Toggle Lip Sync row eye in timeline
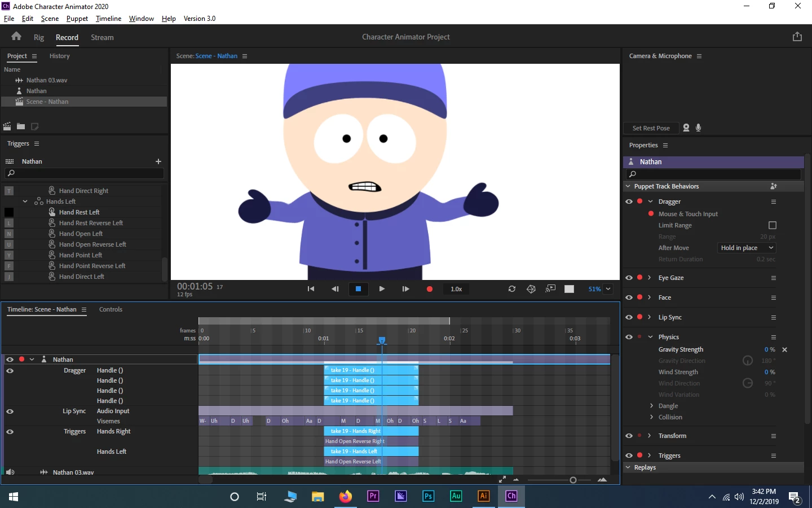The width and height of the screenshot is (812, 508). pyautogui.click(x=10, y=411)
